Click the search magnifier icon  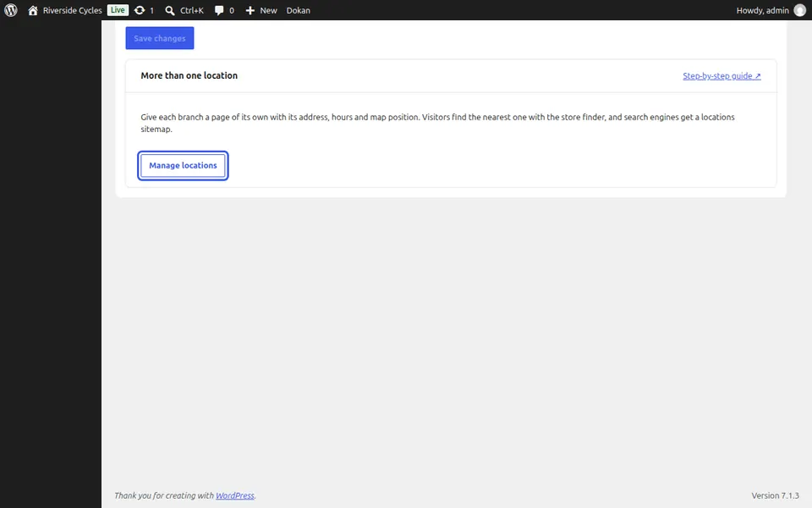pyautogui.click(x=170, y=10)
